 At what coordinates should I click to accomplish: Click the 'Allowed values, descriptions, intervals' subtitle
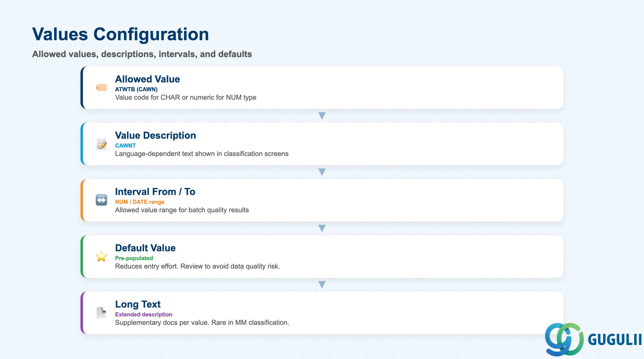point(142,54)
